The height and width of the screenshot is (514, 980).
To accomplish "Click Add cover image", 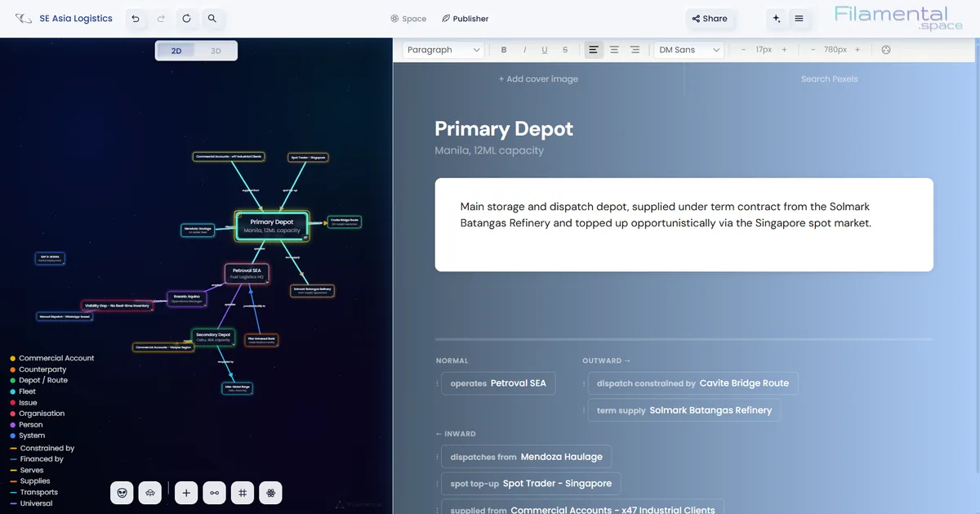I will coord(538,79).
